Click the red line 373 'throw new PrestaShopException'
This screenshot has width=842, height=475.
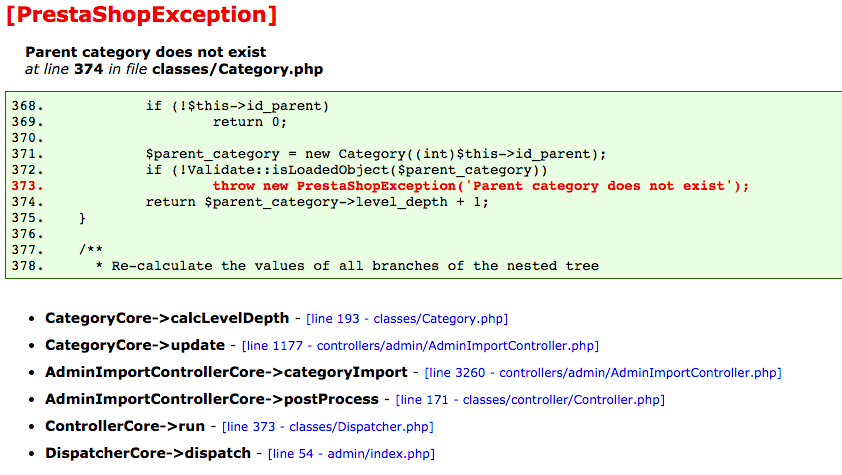point(481,186)
